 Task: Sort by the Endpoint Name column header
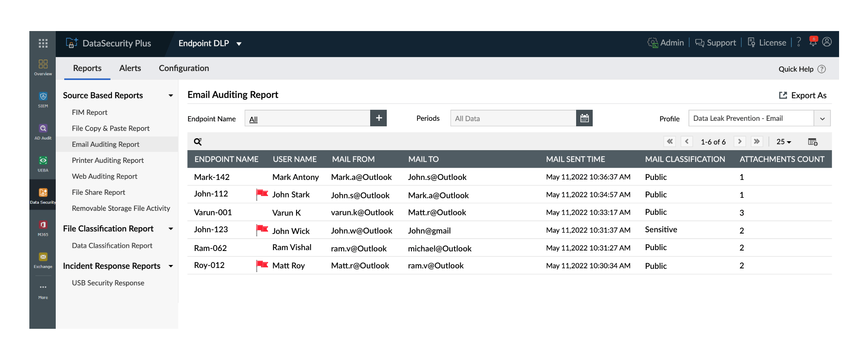pyautogui.click(x=226, y=159)
